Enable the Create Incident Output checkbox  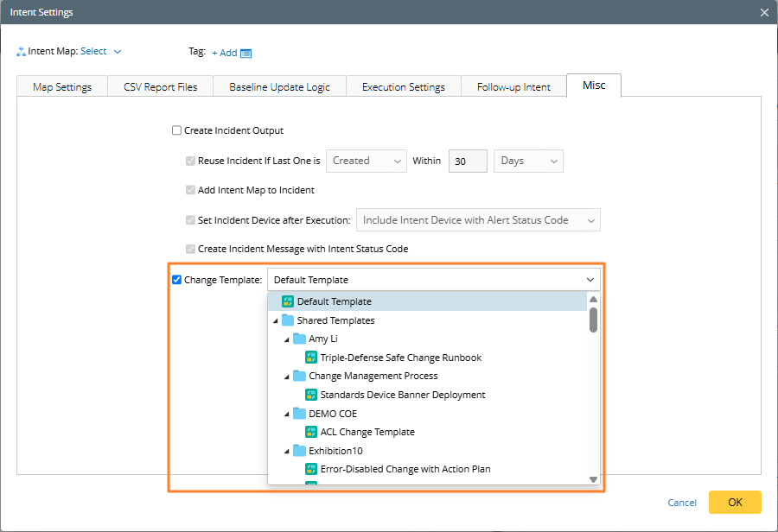[x=177, y=131]
